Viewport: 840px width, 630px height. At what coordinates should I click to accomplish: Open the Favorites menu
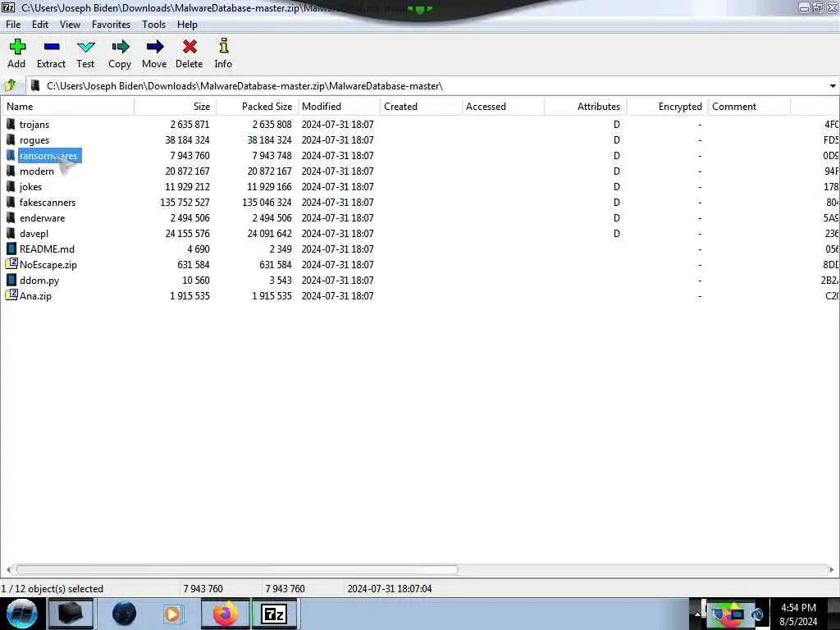point(111,25)
